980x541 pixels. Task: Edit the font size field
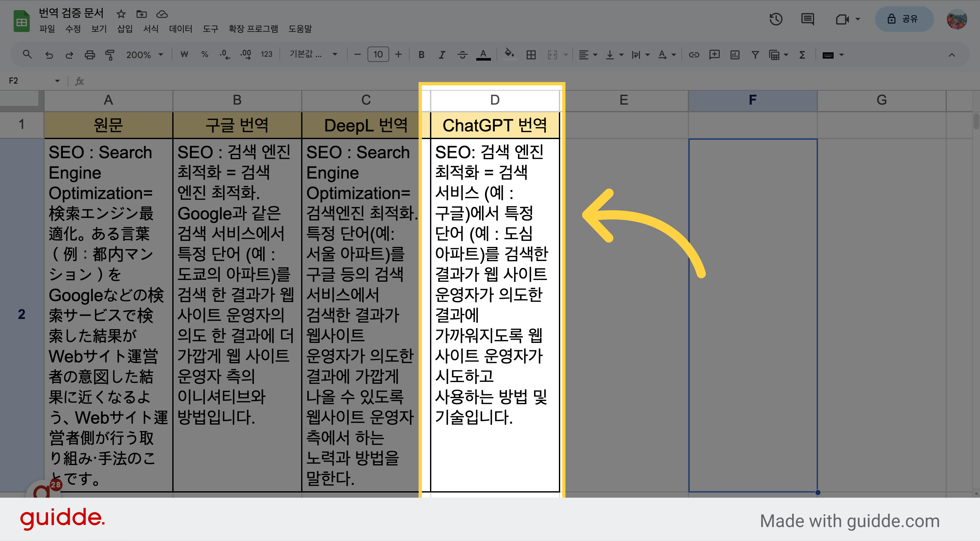click(378, 55)
